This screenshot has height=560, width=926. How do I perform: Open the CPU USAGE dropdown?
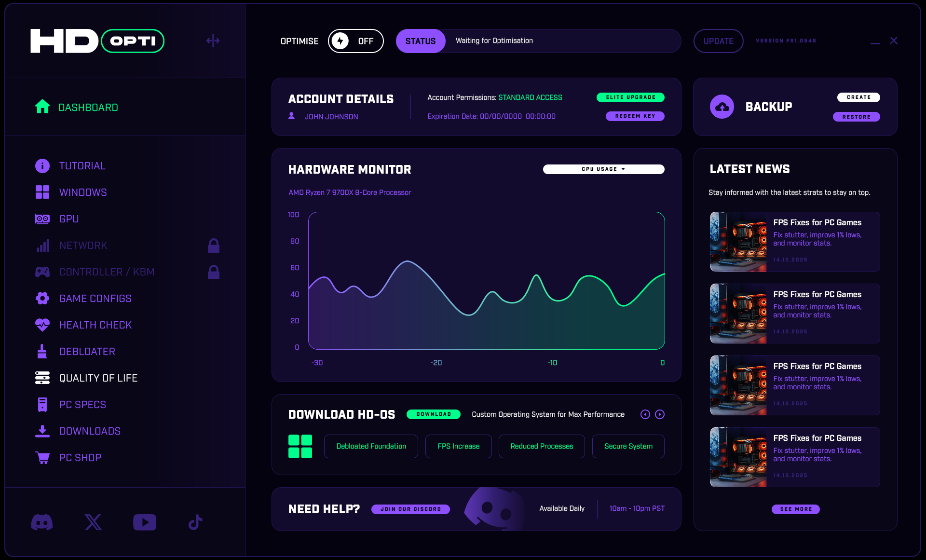603,169
